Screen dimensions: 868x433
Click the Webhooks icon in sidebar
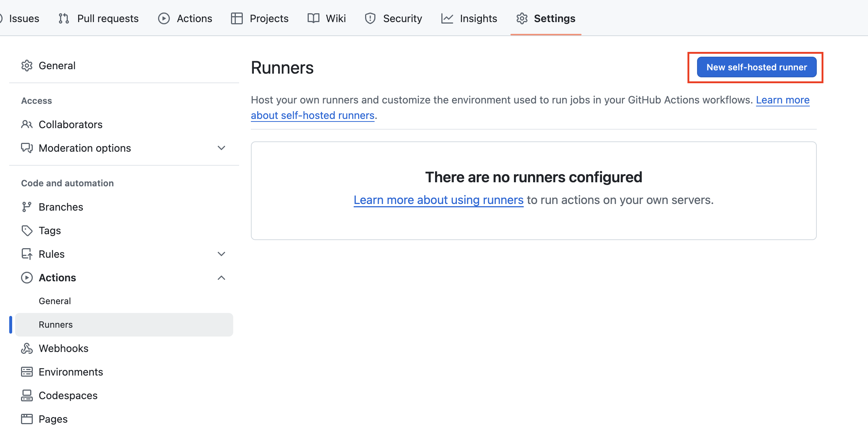click(27, 348)
